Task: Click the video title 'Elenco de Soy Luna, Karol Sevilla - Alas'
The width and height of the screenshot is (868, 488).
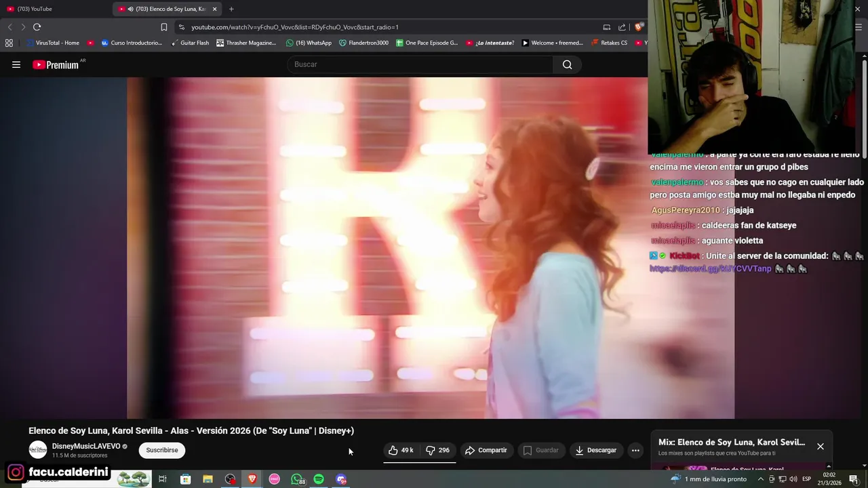Action: tap(191, 430)
